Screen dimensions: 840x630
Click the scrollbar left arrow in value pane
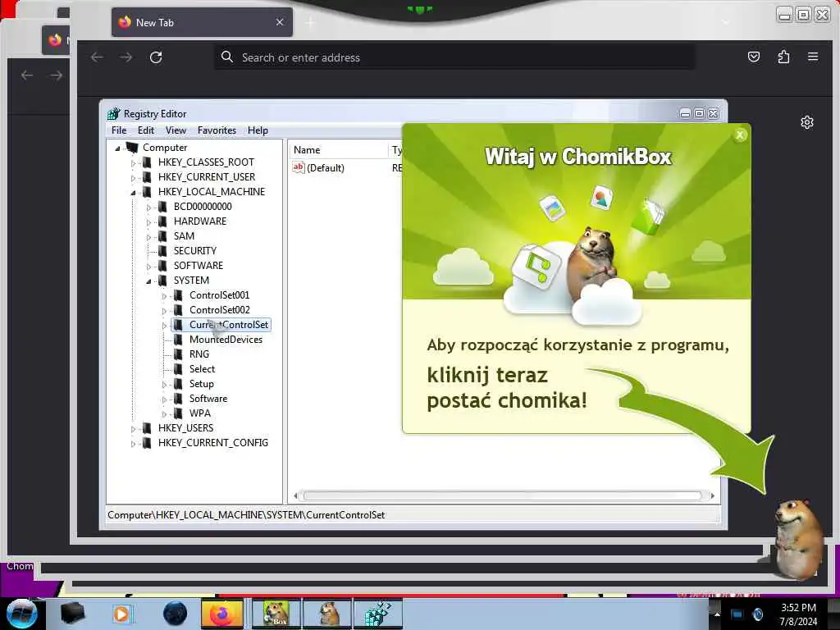coord(295,496)
